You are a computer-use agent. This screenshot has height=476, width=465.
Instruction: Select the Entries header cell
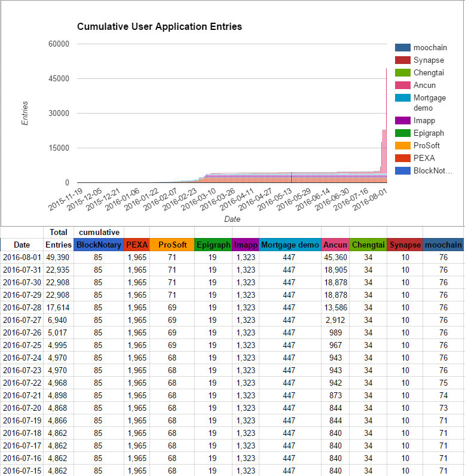59,245
